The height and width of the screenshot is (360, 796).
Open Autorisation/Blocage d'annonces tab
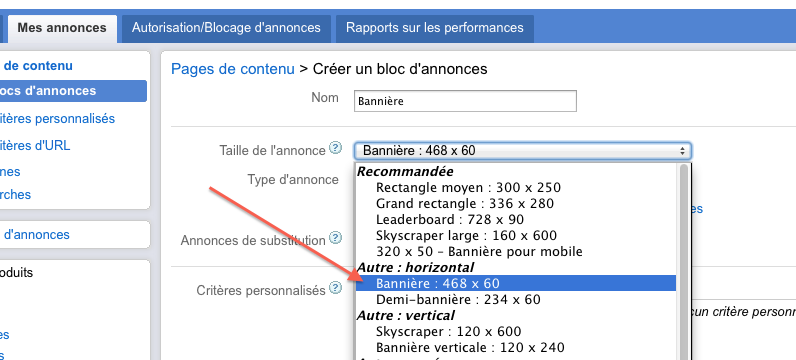pyautogui.click(x=226, y=28)
